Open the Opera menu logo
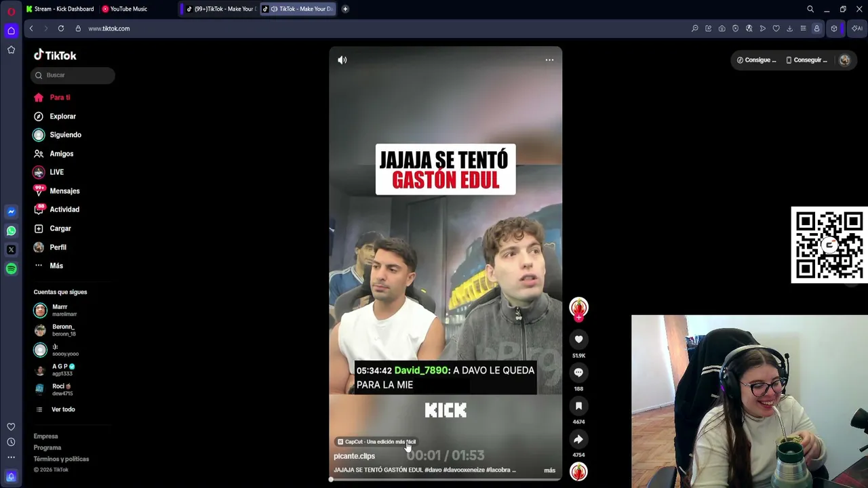Viewport: 868px width, 488px height. (x=11, y=11)
